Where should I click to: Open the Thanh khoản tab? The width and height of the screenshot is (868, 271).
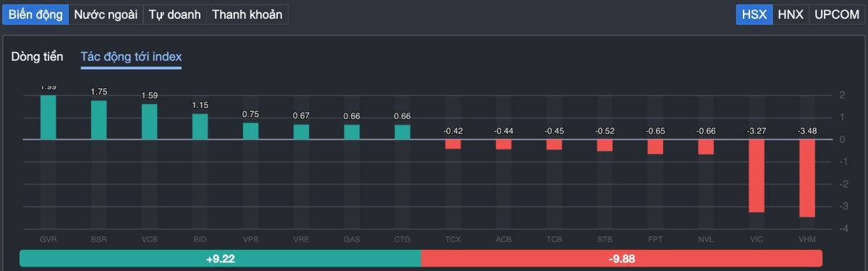coord(247,14)
